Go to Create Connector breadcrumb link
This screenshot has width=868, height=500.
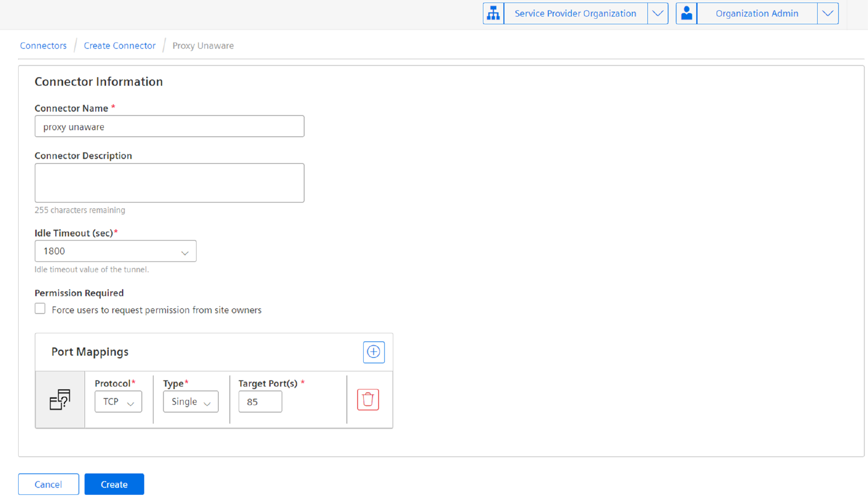tap(120, 46)
